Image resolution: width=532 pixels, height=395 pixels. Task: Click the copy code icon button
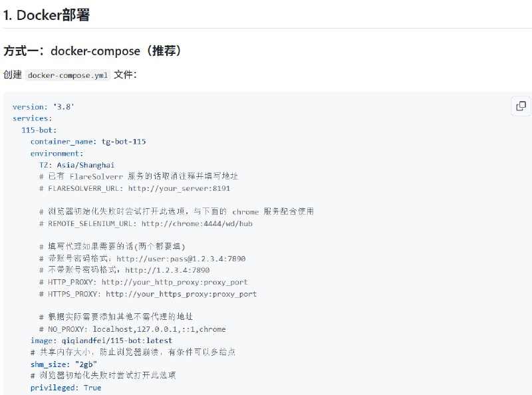pyautogui.click(x=521, y=106)
